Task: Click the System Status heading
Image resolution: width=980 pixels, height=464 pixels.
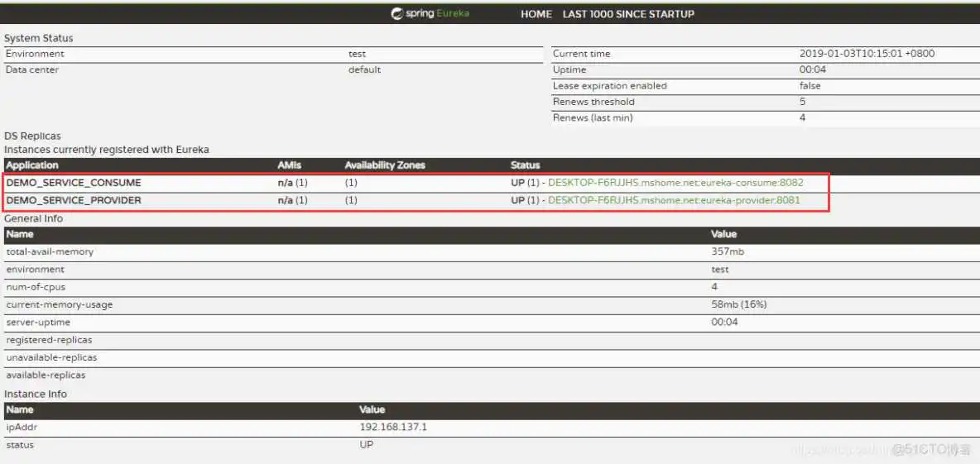Action: click(x=39, y=38)
